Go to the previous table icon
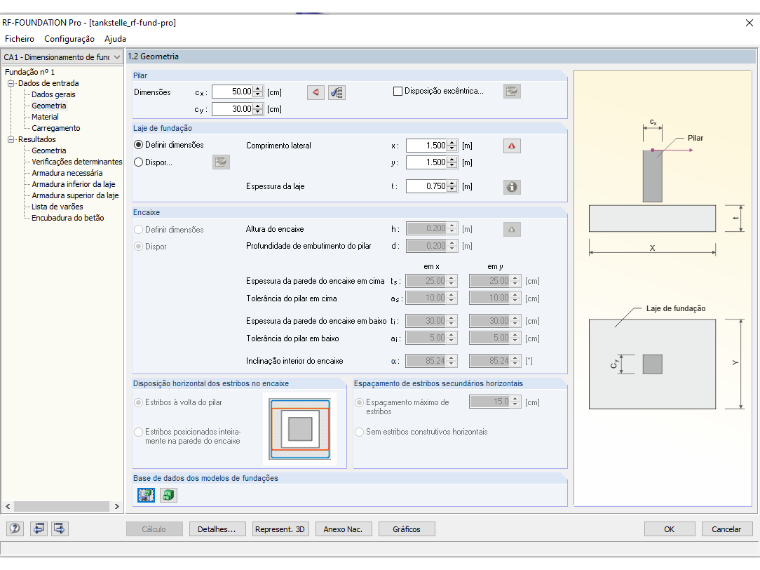This screenshot has width=760, height=570. click(x=38, y=528)
